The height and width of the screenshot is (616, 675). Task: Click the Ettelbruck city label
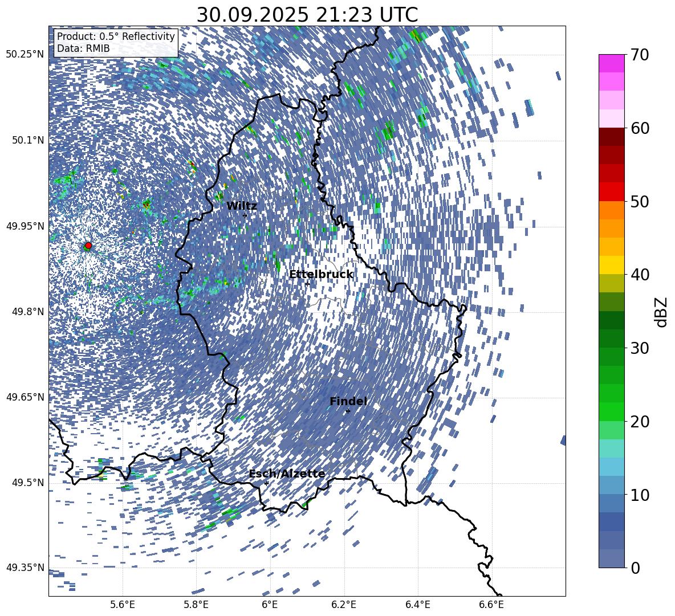tap(321, 275)
